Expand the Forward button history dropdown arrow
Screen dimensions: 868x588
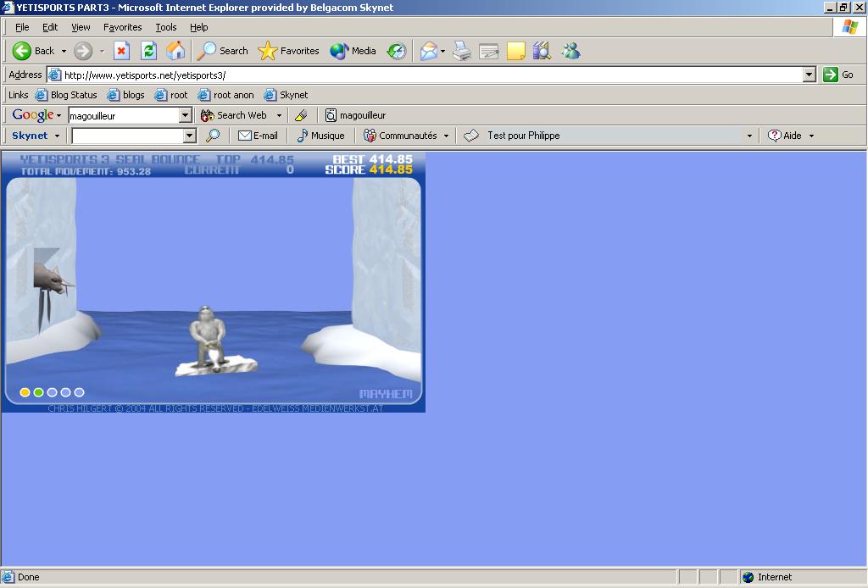click(103, 51)
